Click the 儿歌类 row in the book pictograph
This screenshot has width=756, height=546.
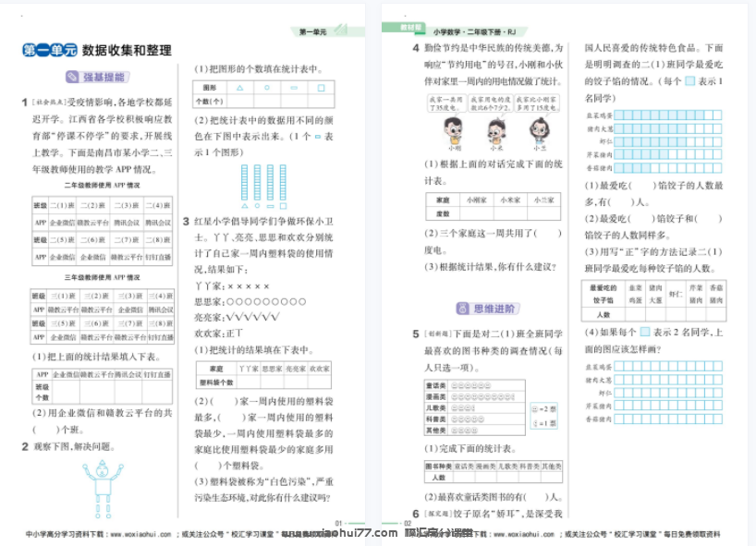pyautogui.click(x=474, y=407)
